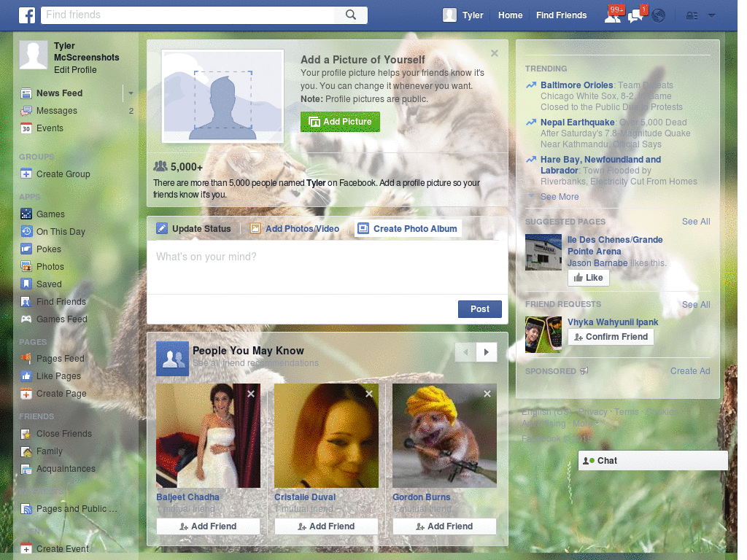This screenshot has height=560, width=747.
Task: Select the Update Status tab
Action: [x=194, y=228]
